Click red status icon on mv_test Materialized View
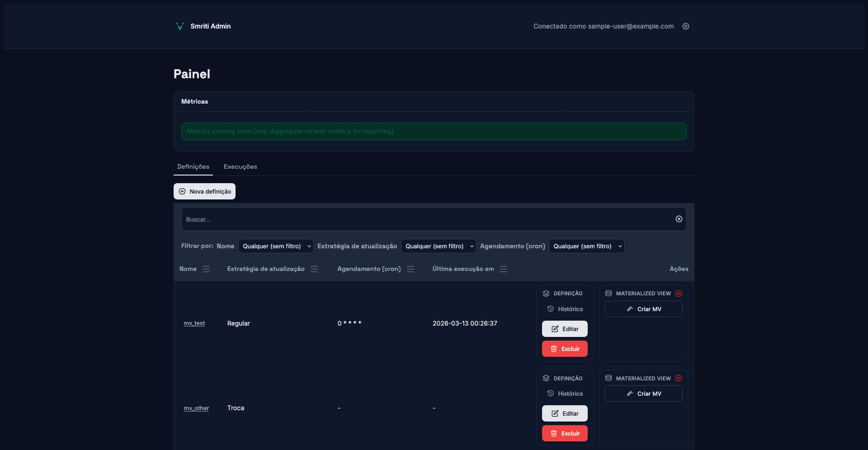The width and height of the screenshot is (868, 450). 679,294
